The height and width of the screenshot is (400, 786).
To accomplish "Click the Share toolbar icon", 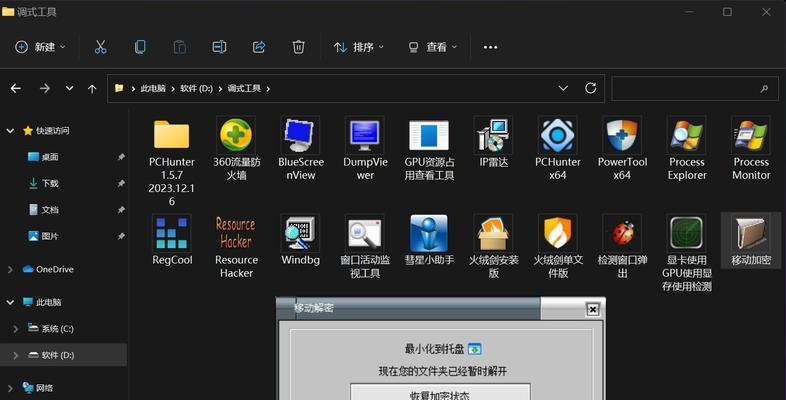I will pos(259,47).
